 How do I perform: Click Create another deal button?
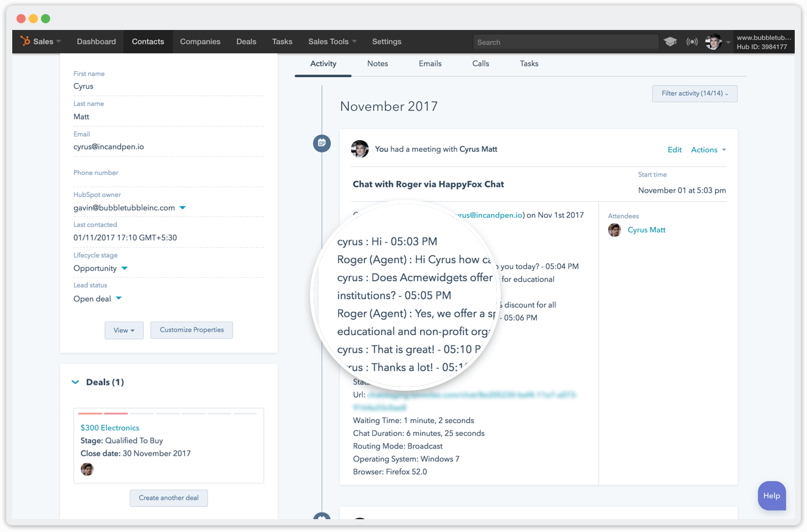169,498
